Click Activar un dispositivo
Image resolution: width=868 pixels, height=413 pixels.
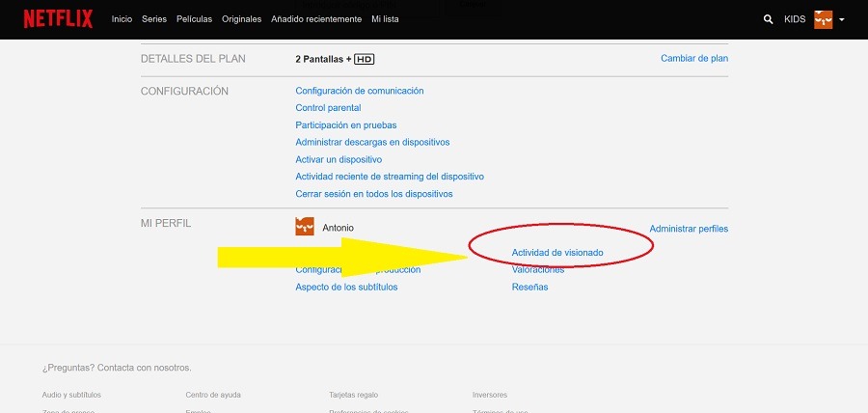(339, 159)
